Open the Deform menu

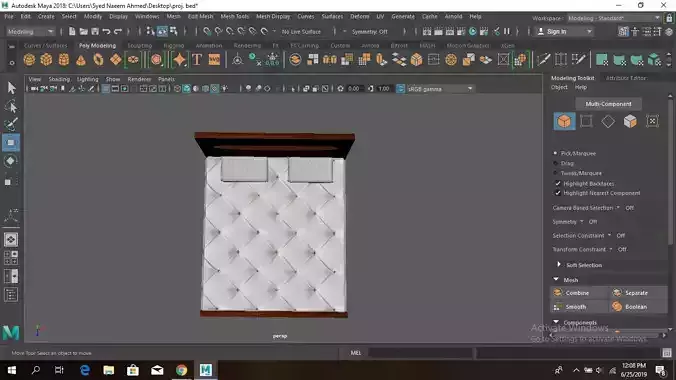click(360, 16)
